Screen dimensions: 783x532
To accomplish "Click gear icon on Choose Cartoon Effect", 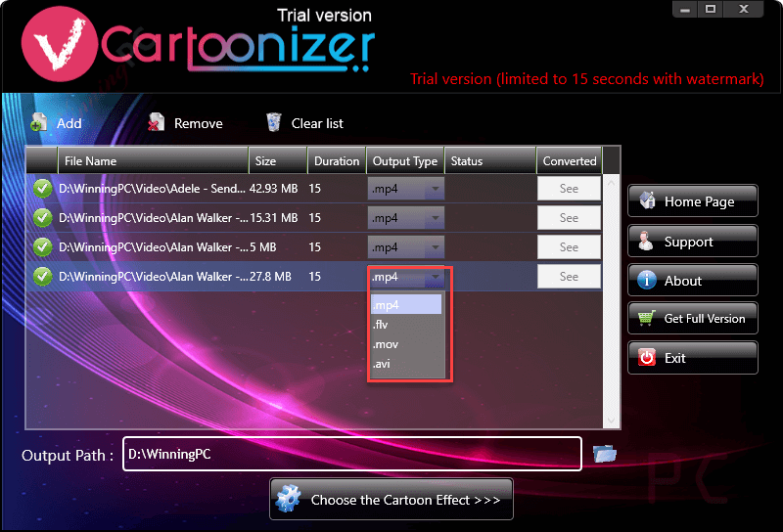I will click(x=289, y=499).
